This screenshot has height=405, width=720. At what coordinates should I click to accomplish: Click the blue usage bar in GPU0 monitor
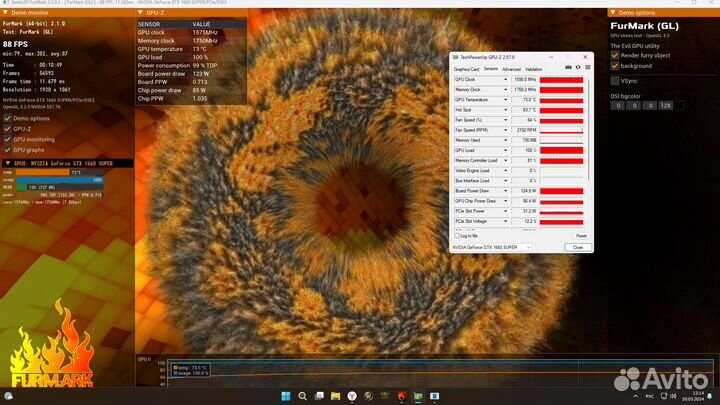(60, 180)
